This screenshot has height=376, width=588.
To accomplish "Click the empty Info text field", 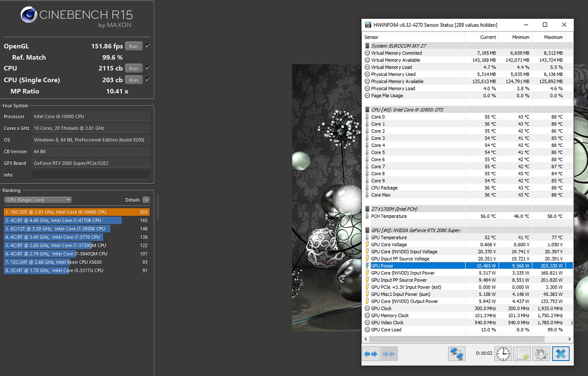I will pyautogui.click(x=90, y=175).
